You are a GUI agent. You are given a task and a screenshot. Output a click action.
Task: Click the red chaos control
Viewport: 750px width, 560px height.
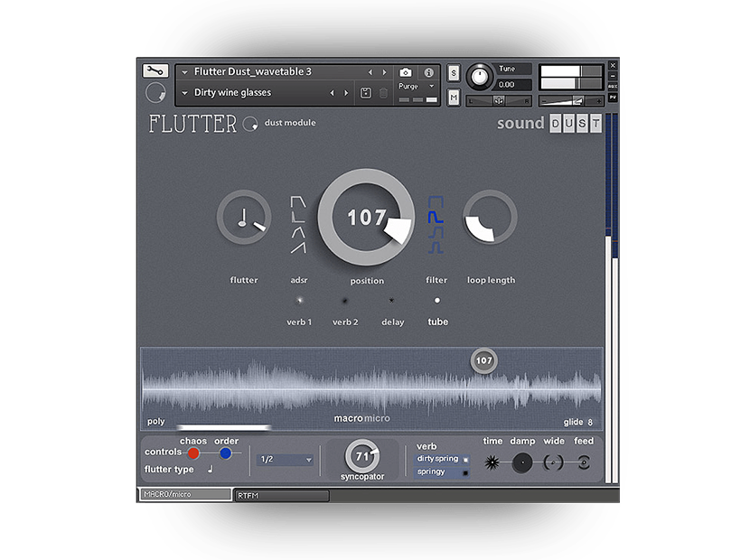click(193, 453)
